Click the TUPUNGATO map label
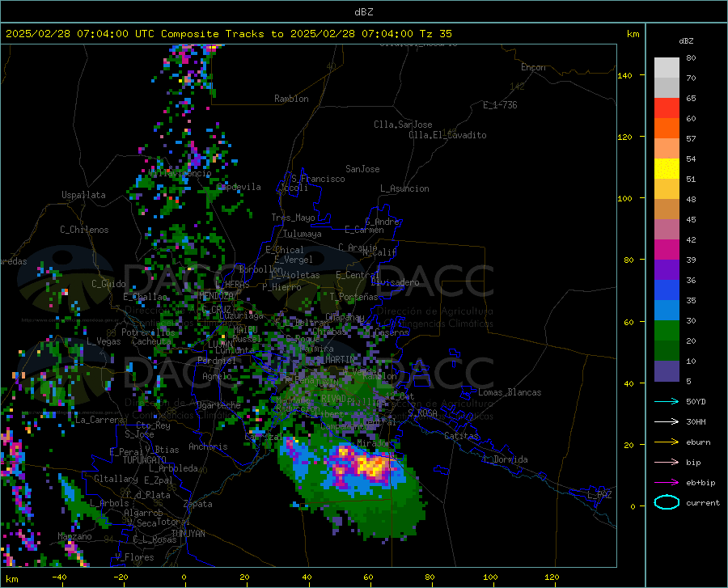Screen dimensions: 728x588 (x=145, y=460)
